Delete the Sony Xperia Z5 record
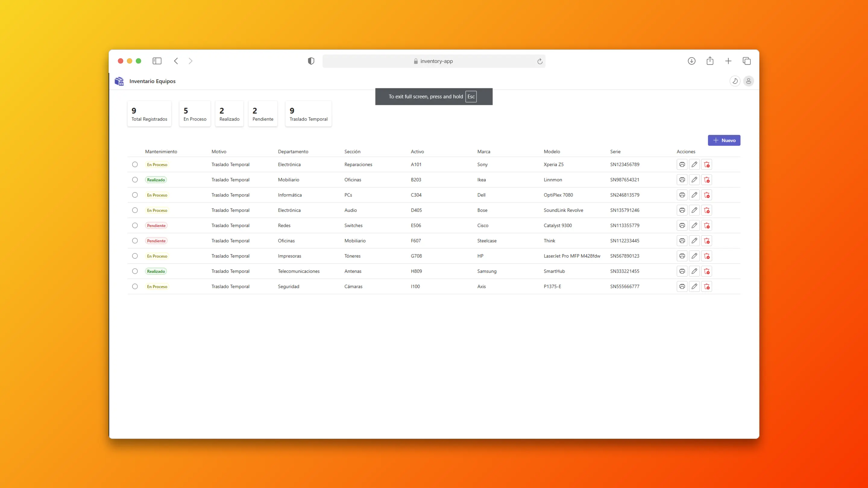868x488 pixels. pos(707,164)
